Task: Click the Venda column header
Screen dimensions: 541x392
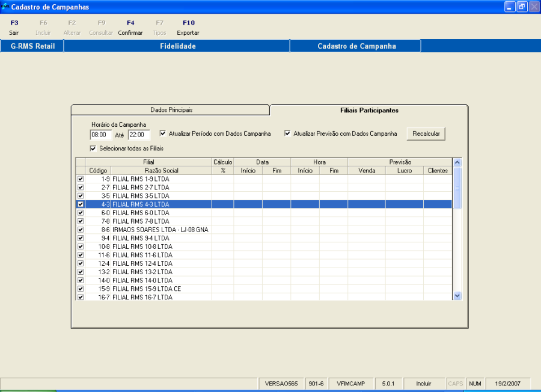Action: (367, 171)
